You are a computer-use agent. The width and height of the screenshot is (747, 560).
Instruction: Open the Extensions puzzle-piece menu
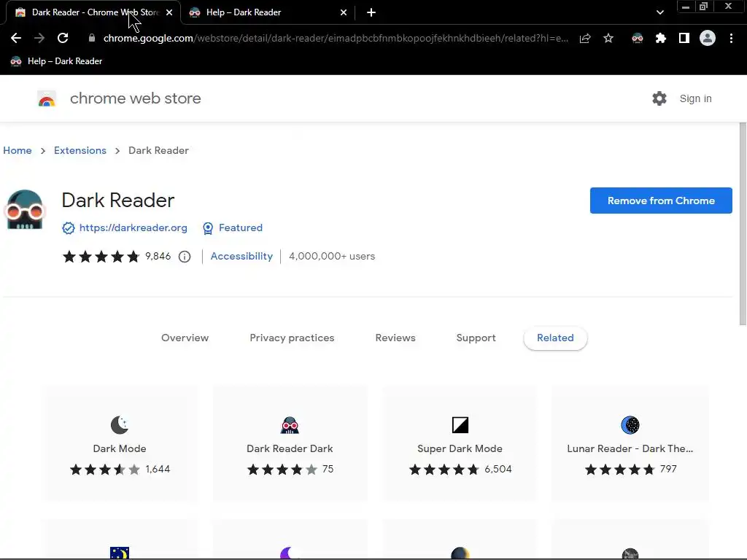(661, 38)
